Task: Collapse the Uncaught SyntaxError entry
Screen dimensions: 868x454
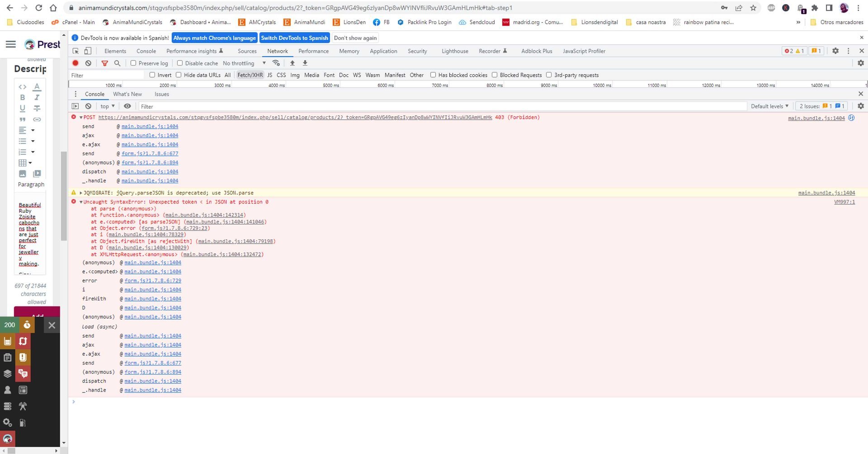Action: point(81,202)
